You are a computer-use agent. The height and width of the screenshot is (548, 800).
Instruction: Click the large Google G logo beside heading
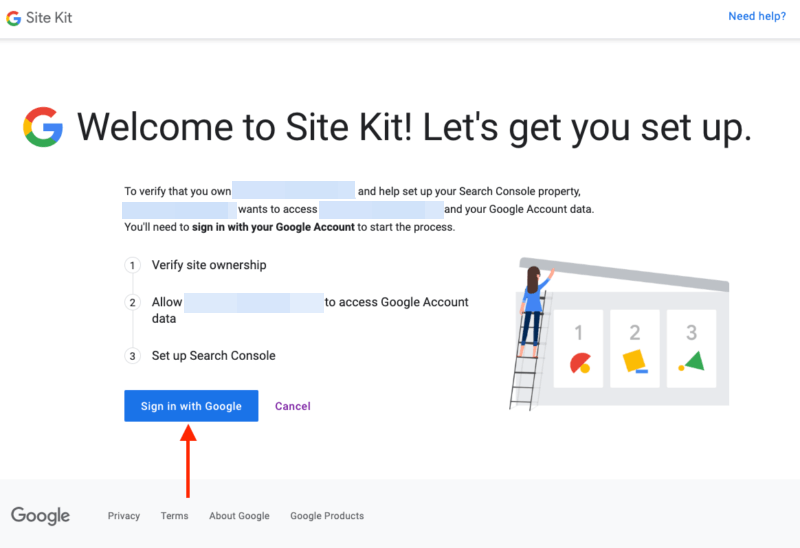43,128
